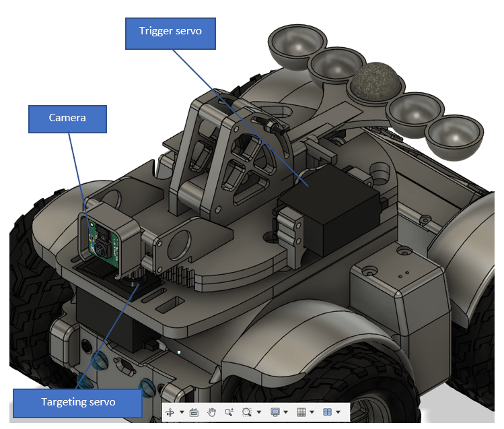Click the "Camera" annotation label

[x=67, y=119]
